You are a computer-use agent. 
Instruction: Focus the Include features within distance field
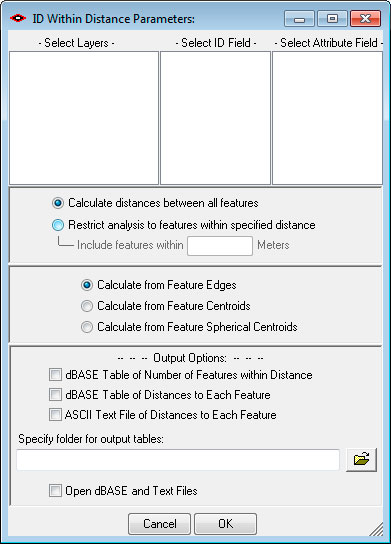(220, 246)
